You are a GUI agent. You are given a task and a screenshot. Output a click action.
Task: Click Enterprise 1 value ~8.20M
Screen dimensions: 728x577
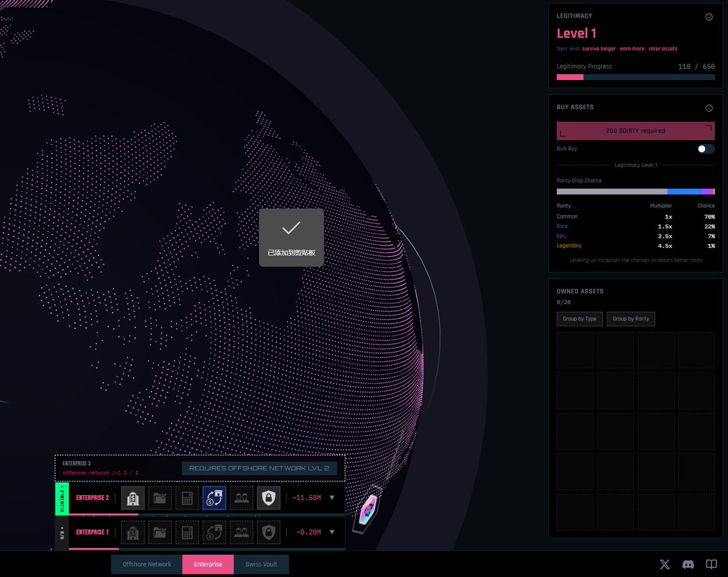click(308, 532)
